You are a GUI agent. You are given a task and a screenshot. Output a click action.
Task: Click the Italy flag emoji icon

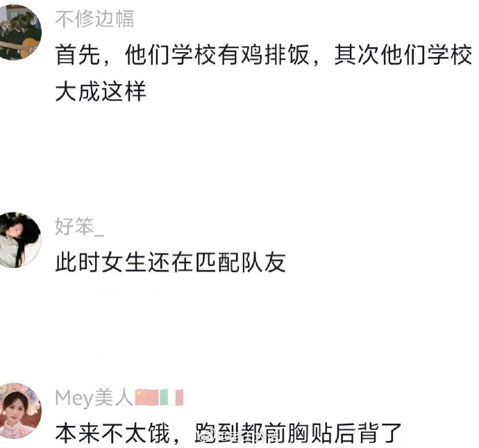171,397
